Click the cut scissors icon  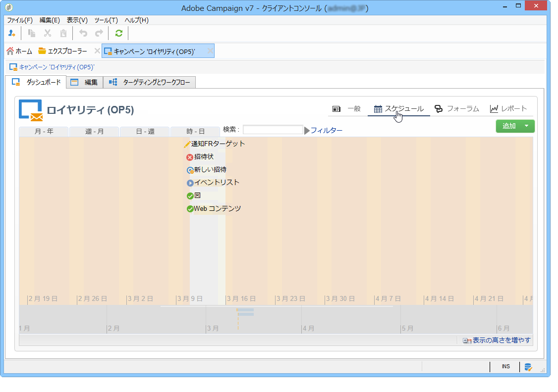pyautogui.click(x=48, y=33)
